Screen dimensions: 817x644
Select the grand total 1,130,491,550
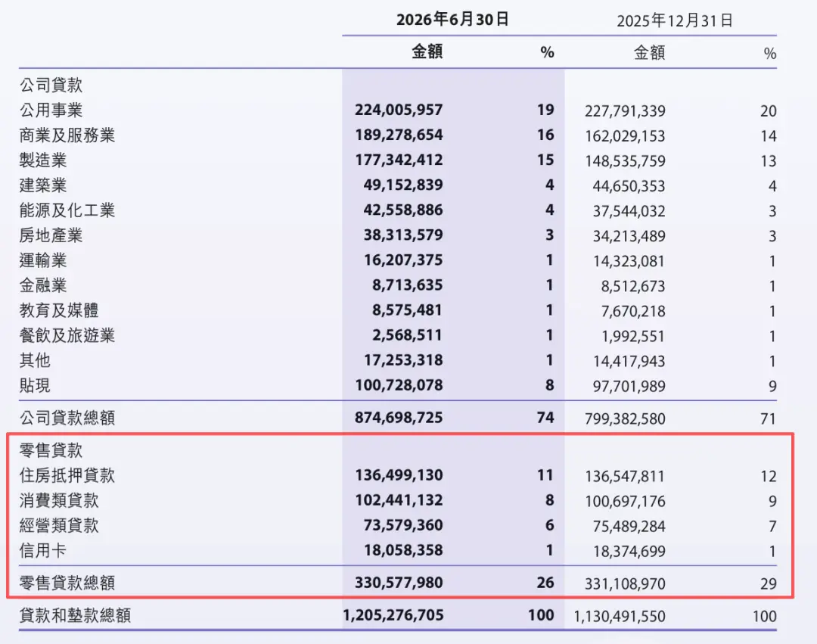tap(620, 617)
